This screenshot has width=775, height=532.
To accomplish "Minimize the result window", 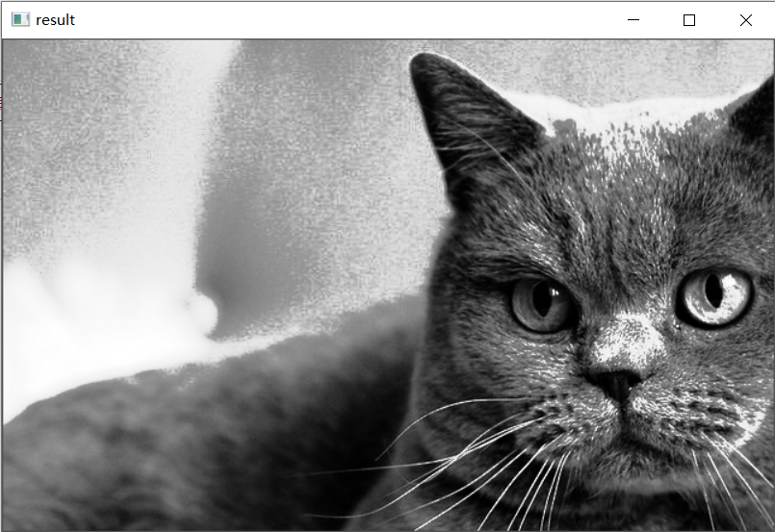I will [x=633, y=19].
